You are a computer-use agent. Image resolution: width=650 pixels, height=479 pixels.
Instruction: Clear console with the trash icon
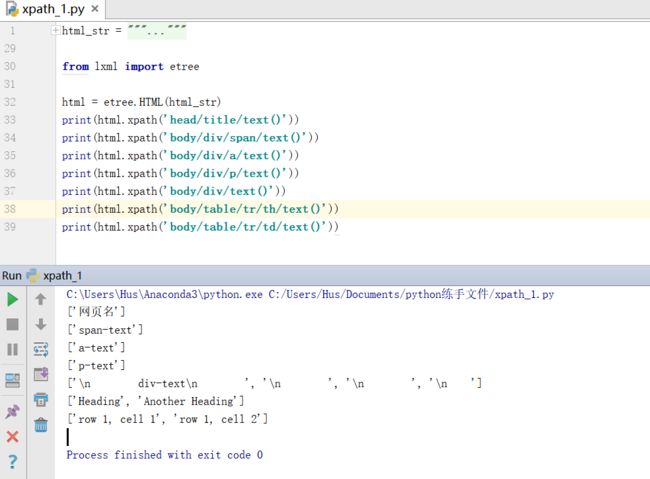41,425
